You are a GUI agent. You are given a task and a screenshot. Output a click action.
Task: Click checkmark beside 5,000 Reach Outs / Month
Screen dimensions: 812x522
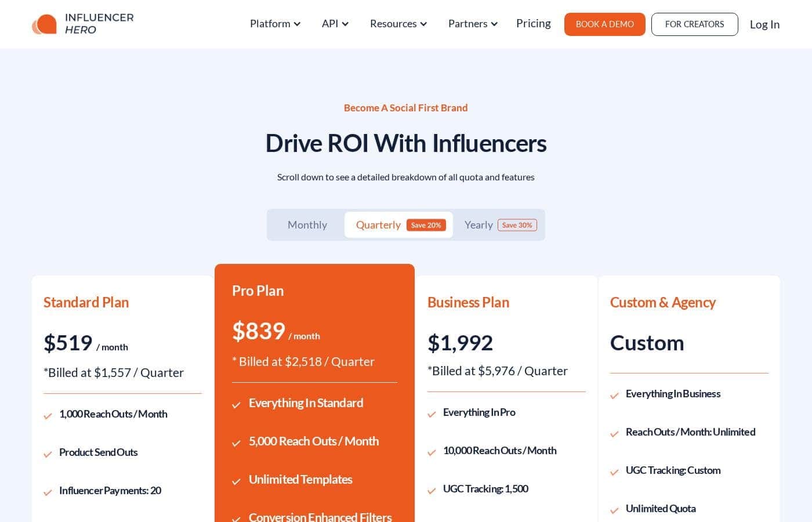[236, 443]
